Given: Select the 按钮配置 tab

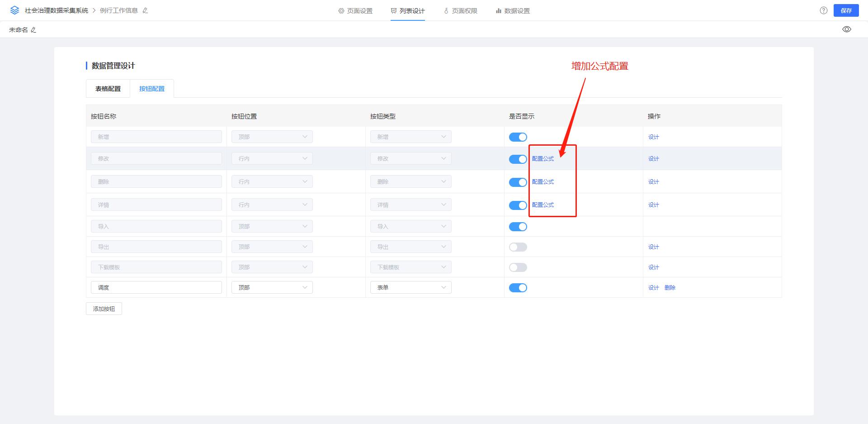Looking at the screenshot, I should [152, 89].
